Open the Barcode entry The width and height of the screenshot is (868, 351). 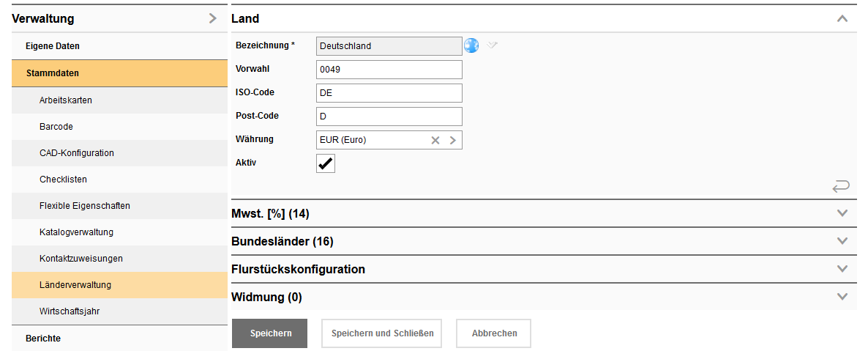[x=119, y=127]
